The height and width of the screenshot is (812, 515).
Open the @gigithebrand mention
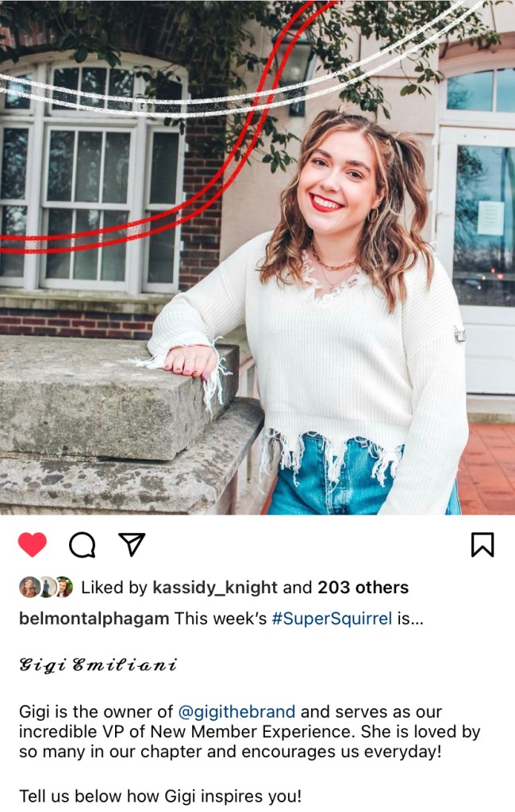tap(236, 712)
